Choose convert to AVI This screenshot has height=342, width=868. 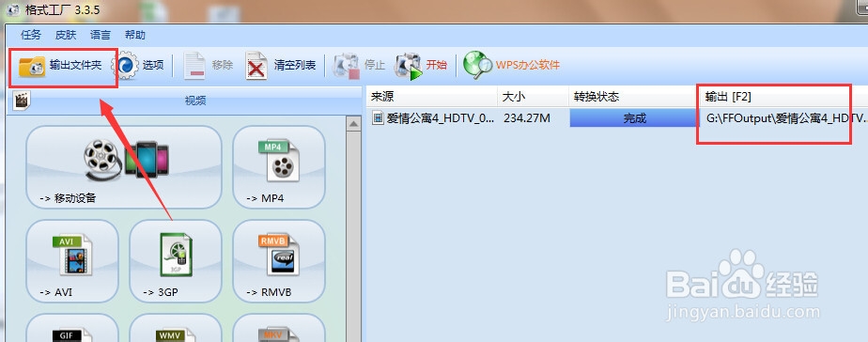[x=72, y=261]
